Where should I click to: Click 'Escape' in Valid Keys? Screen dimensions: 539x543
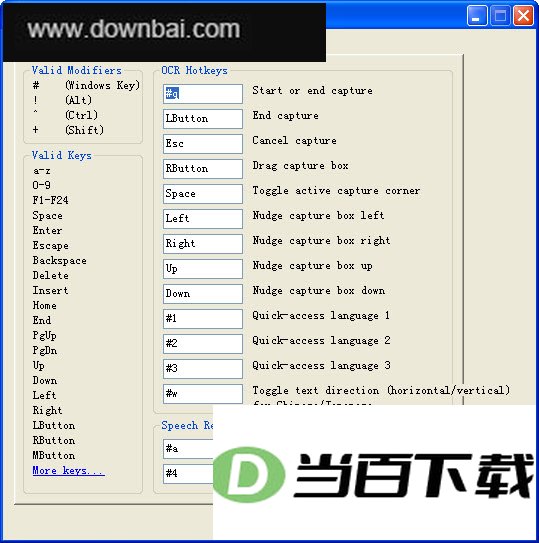coord(51,246)
